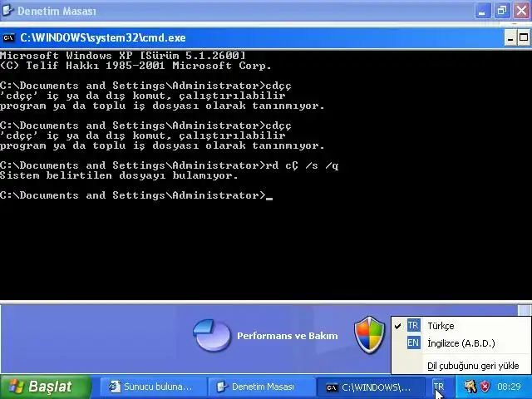Click 'Sistem belirtilen dosyayı bulamıyor.' output line
This screenshot has height=399, width=532.
click(119, 175)
